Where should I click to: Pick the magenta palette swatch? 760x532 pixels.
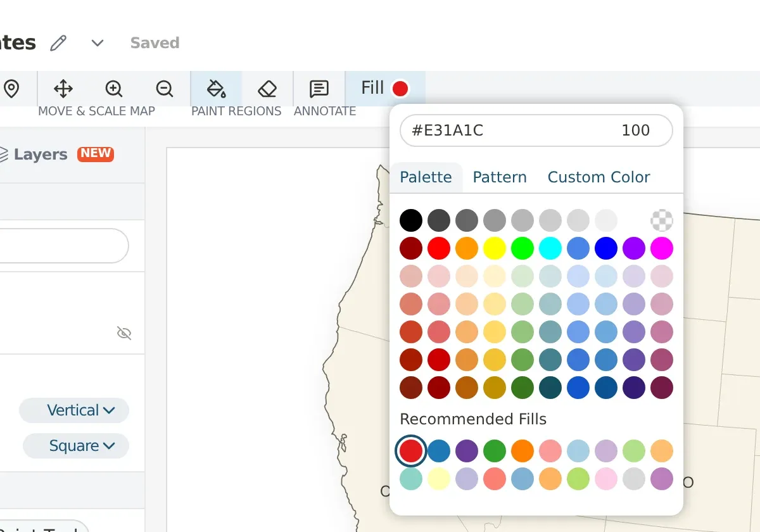click(x=662, y=248)
